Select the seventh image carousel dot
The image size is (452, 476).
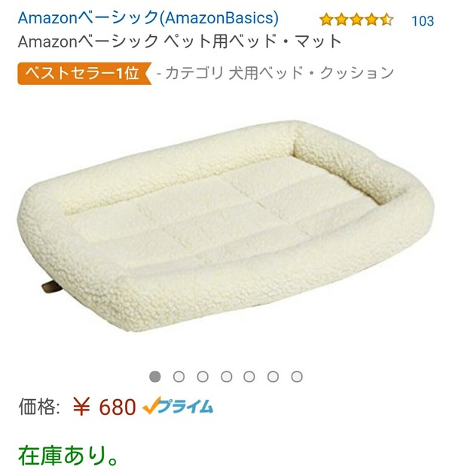[297, 377]
